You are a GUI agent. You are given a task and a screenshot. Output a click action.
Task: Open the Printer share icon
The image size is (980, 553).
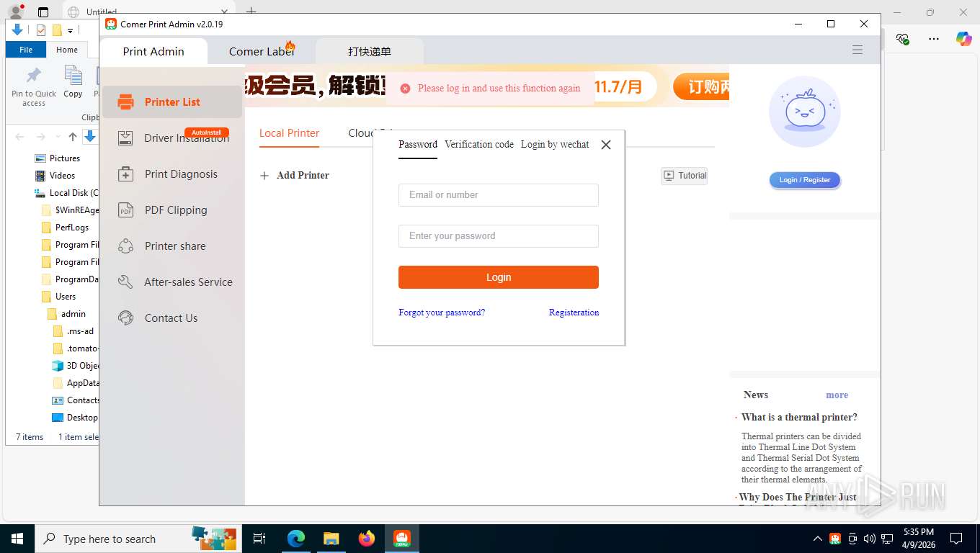tap(126, 246)
